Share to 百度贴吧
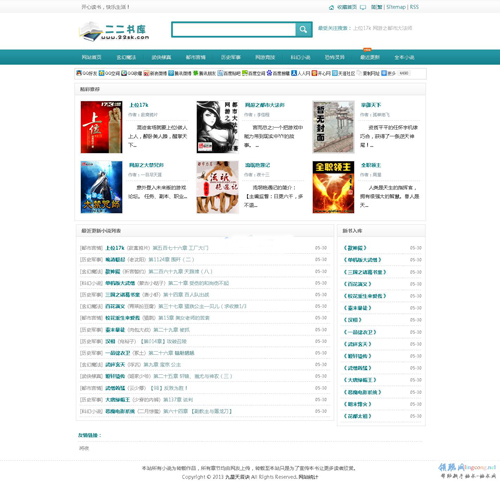 click(x=229, y=73)
